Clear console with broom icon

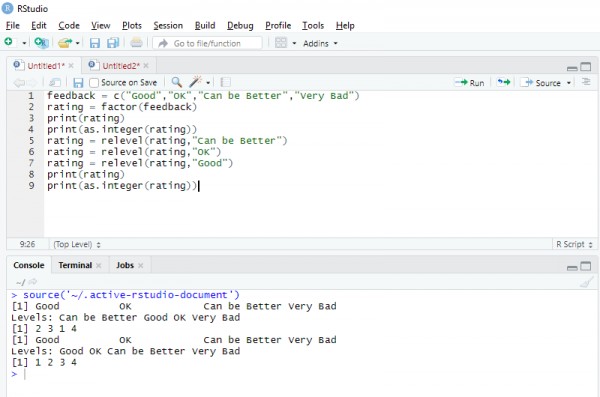[586, 282]
